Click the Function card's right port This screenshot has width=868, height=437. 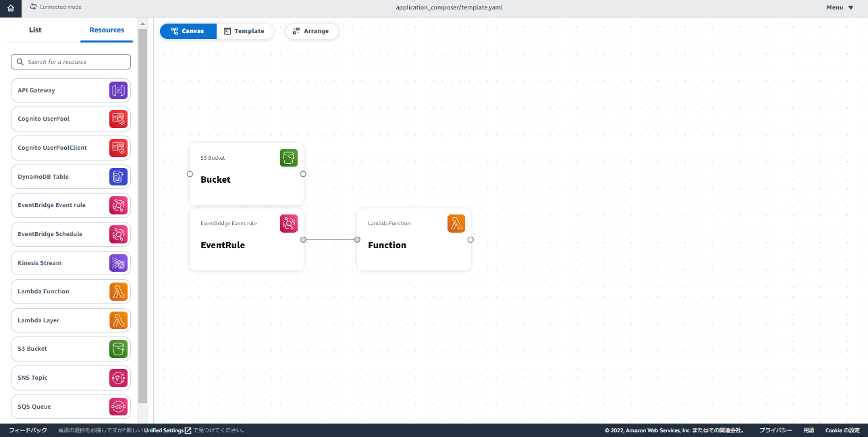pos(470,239)
